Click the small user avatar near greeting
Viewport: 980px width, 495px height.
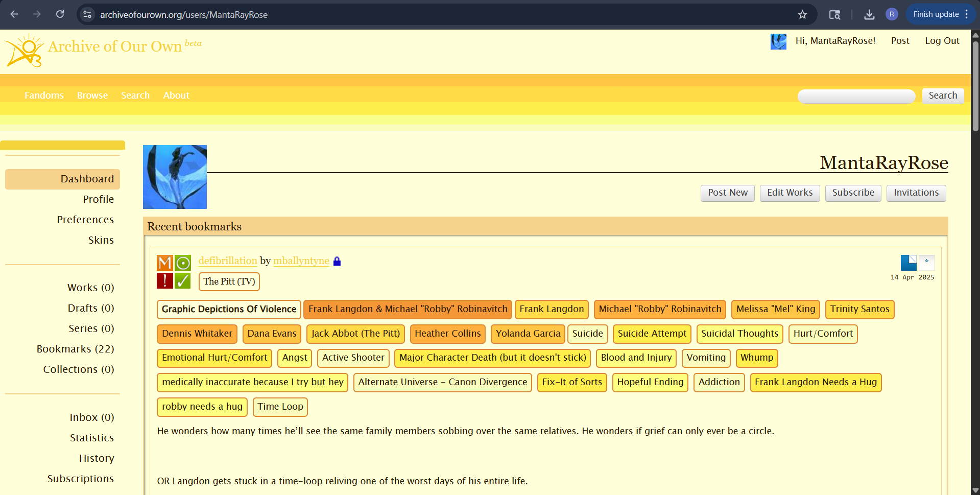coord(778,41)
